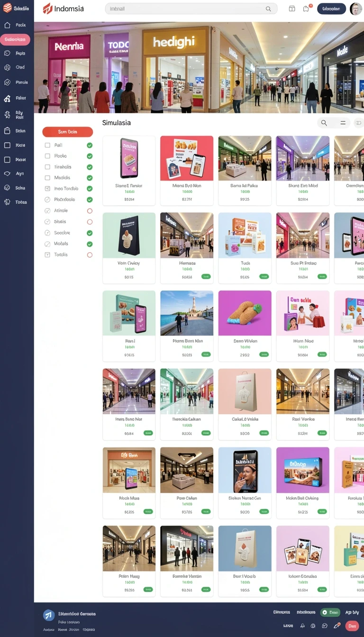
Task: Open the 'Cakal.o Vnloka' paper bag thumbnail
Action: pyautogui.click(x=245, y=391)
